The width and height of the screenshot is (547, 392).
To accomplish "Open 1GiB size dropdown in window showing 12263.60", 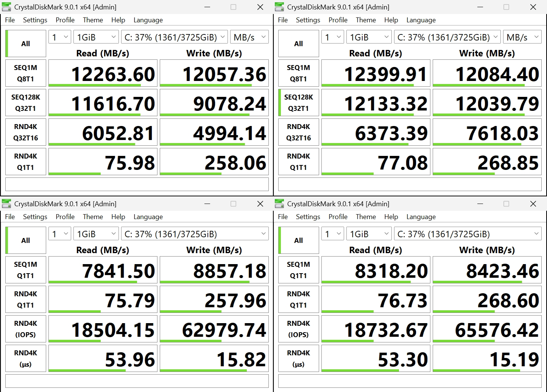I will coord(96,37).
